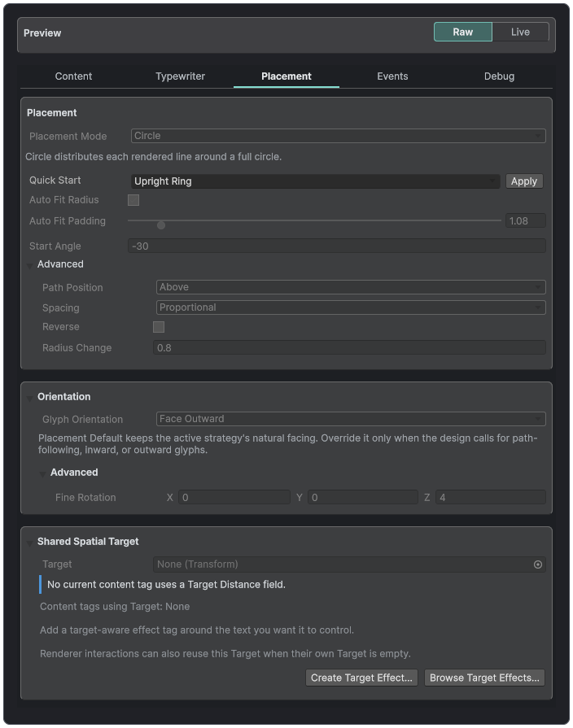Click the Radius Change input field

(x=349, y=348)
